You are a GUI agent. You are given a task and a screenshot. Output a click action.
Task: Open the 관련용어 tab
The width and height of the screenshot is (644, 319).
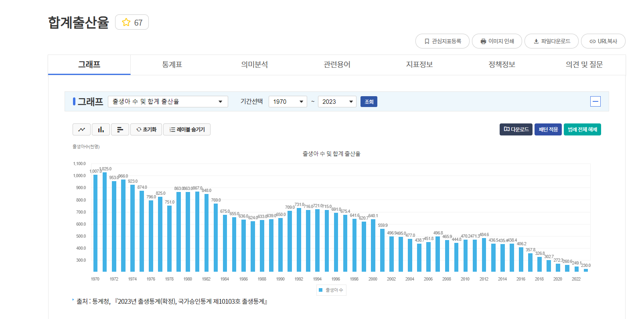[337, 65]
